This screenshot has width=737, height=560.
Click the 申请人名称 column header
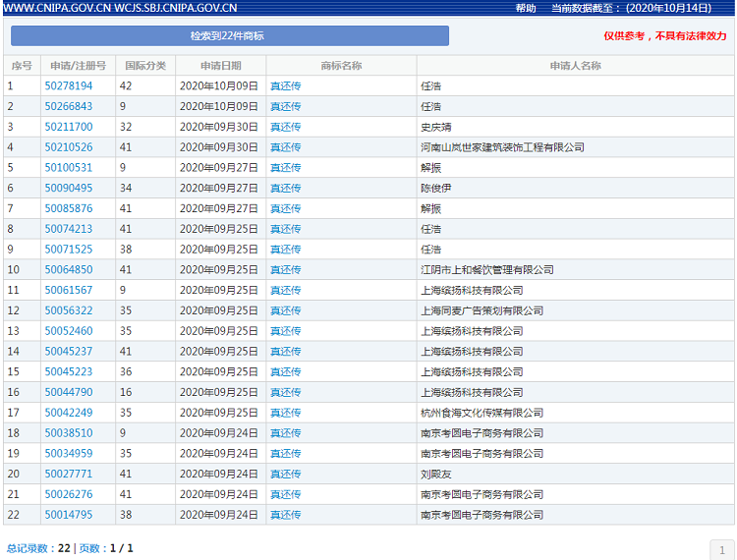pyautogui.click(x=575, y=66)
